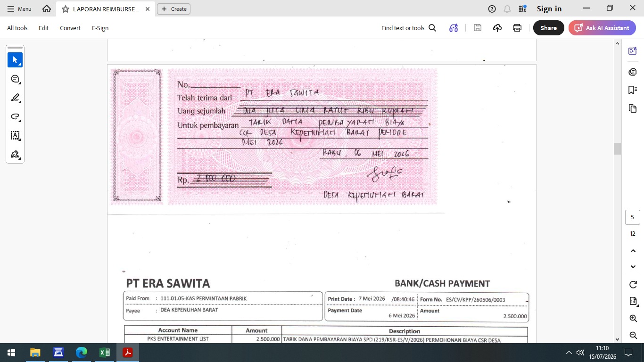Launch Microsoft Edge from the taskbar
Screen dimensions: 644x362
pos(82,353)
